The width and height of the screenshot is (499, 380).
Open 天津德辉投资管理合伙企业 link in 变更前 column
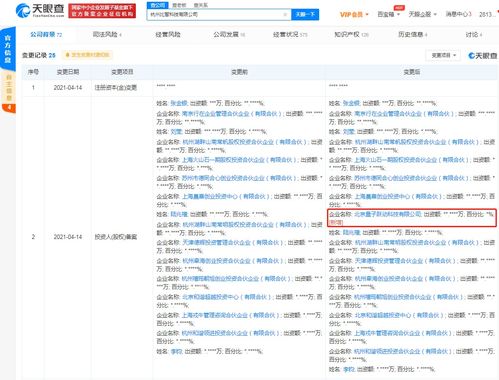pyautogui.click(x=234, y=243)
